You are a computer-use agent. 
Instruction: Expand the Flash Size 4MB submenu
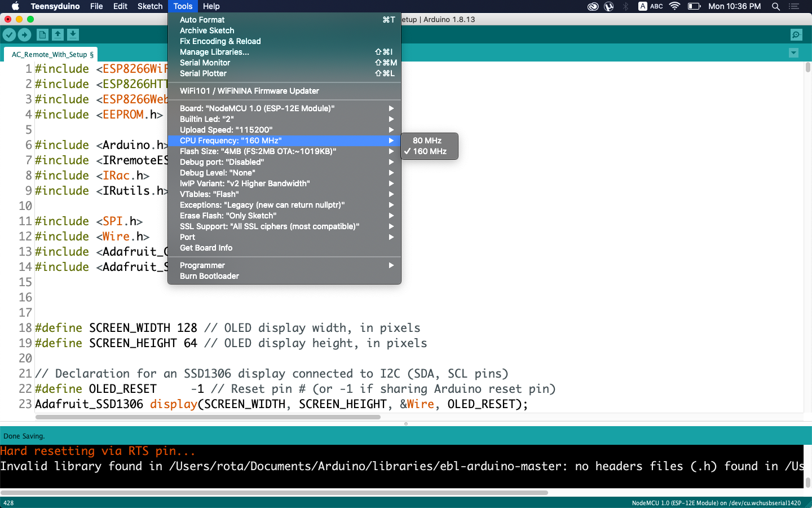284,151
